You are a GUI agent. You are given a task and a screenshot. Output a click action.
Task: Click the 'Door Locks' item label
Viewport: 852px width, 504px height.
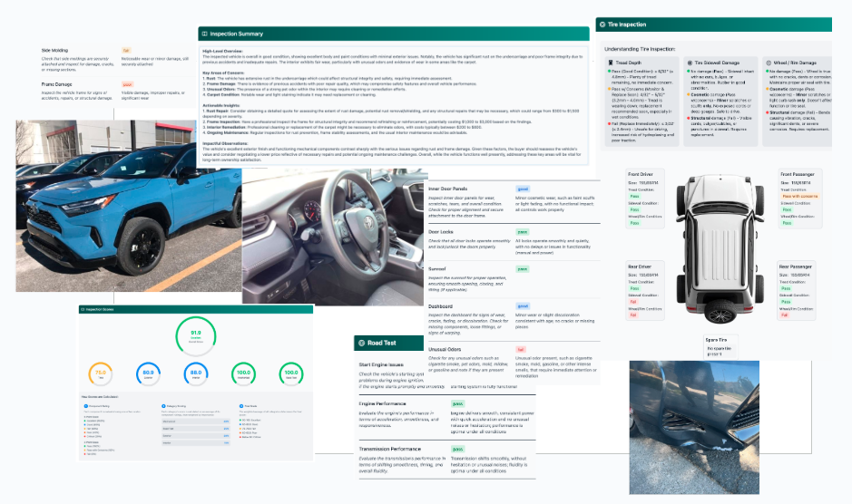(x=441, y=231)
